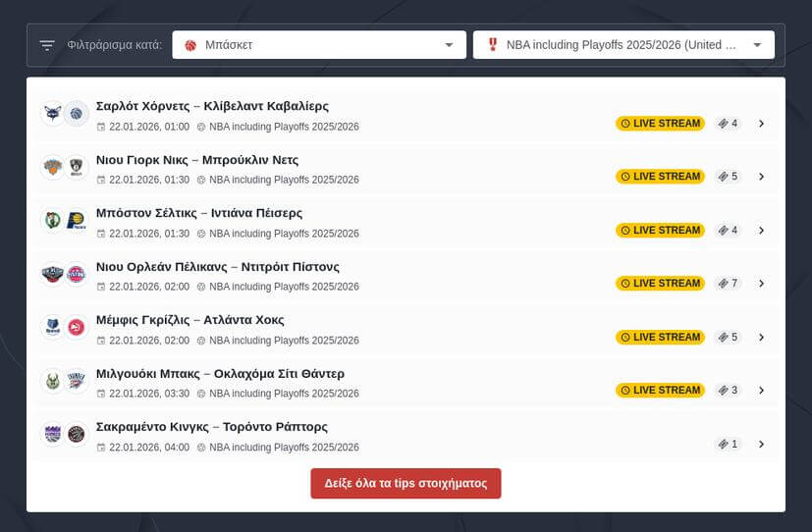Open the Μπάσκετ sport dropdown
The height and width of the screenshot is (532, 812).
point(318,45)
